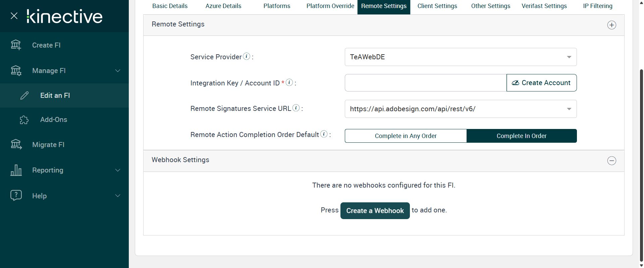Close the sidebar with the X icon
644x268 pixels.
coord(14,16)
